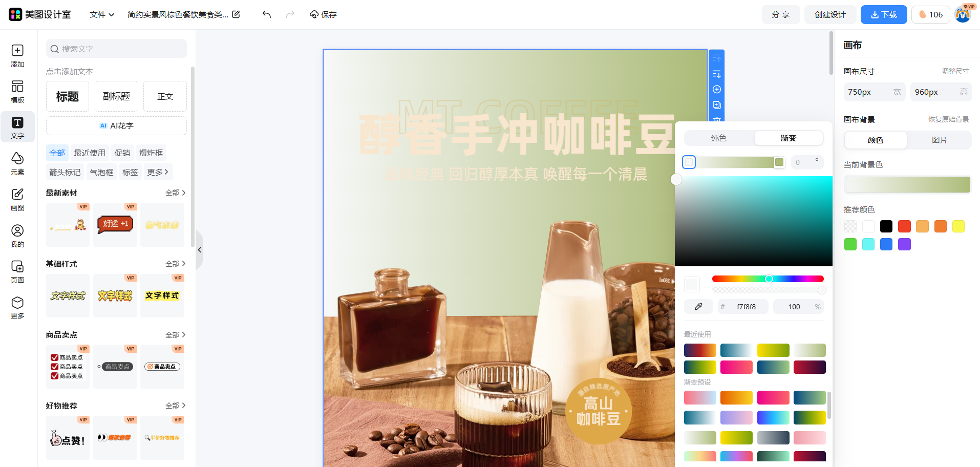Open the Cutout (画图) sidebar tool
The image size is (980, 467).
17,199
